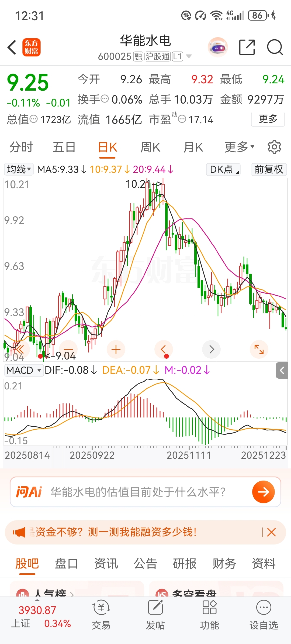Close the 融资 promo banner
This screenshot has width=291, height=644.
(271, 532)
